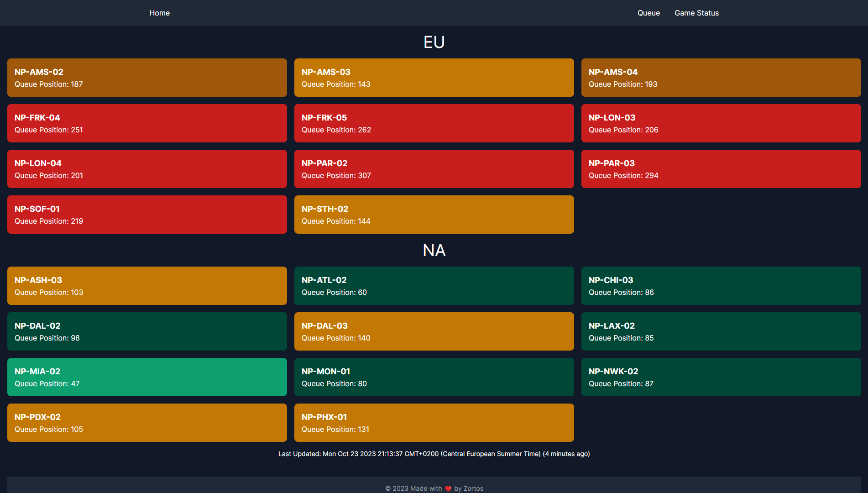Select the NP-SOF-01 server card

(x=147, y=215)
